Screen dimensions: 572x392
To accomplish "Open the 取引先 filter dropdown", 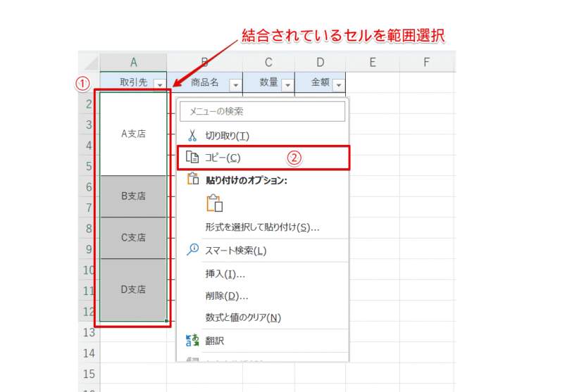I will (x=160, y=84).
